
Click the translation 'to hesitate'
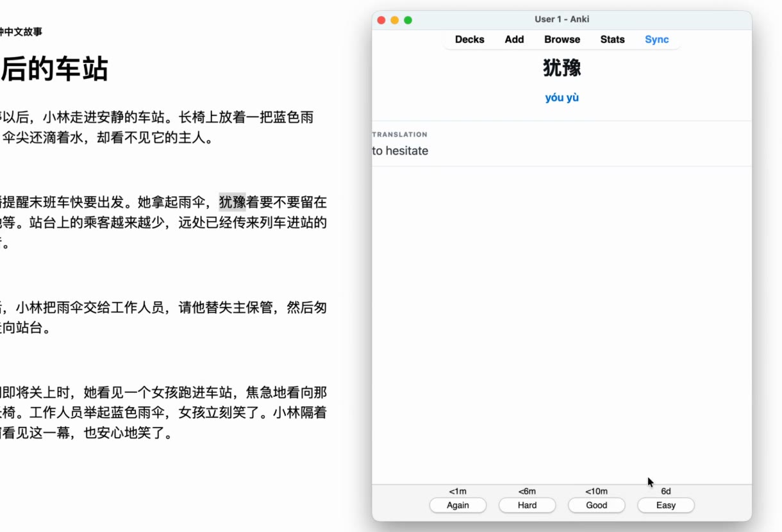(x=400, y=151)
